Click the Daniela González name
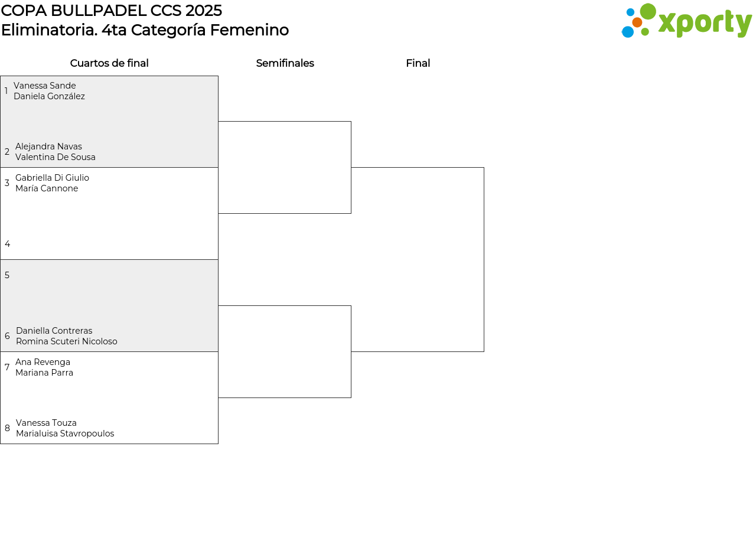This screenshot has width=756, height=541. tap(49, 97)
